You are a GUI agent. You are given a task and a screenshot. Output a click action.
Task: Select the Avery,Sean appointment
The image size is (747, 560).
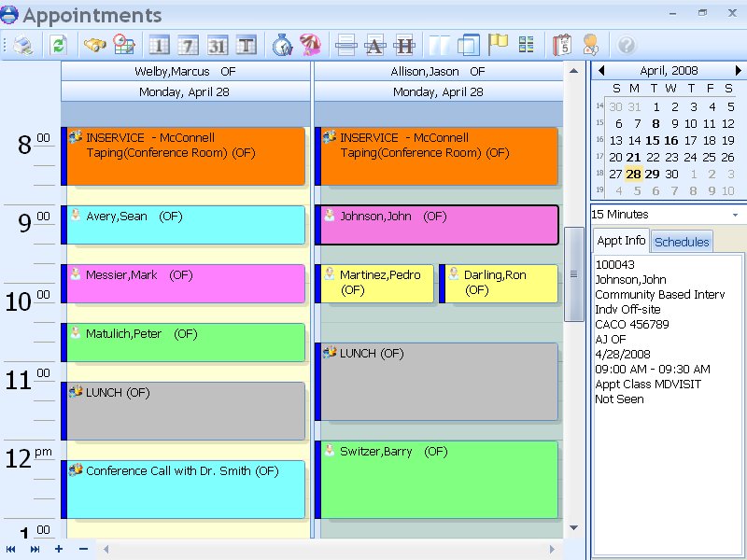click(183, 225)
